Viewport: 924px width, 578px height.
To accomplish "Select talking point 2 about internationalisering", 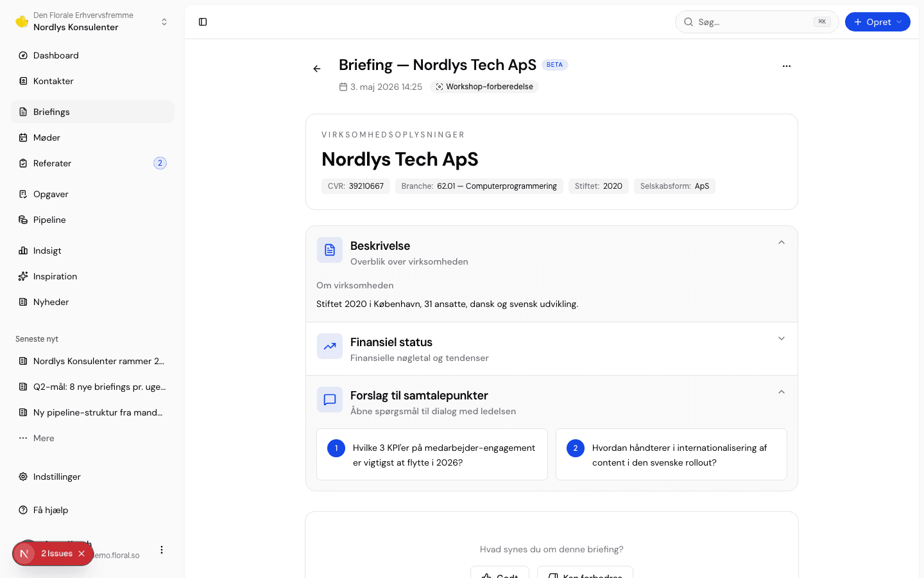I will tap(671, 455).
